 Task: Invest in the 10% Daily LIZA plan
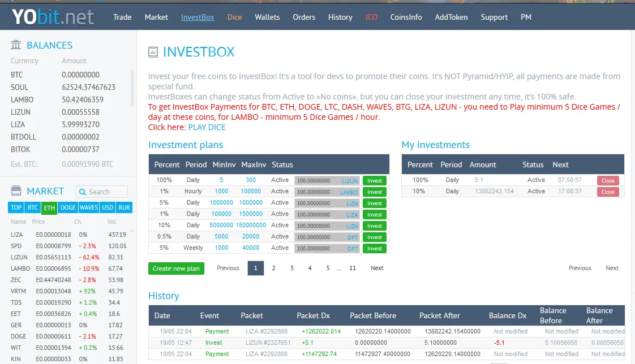pyautogui.click(x=374, y=226)
